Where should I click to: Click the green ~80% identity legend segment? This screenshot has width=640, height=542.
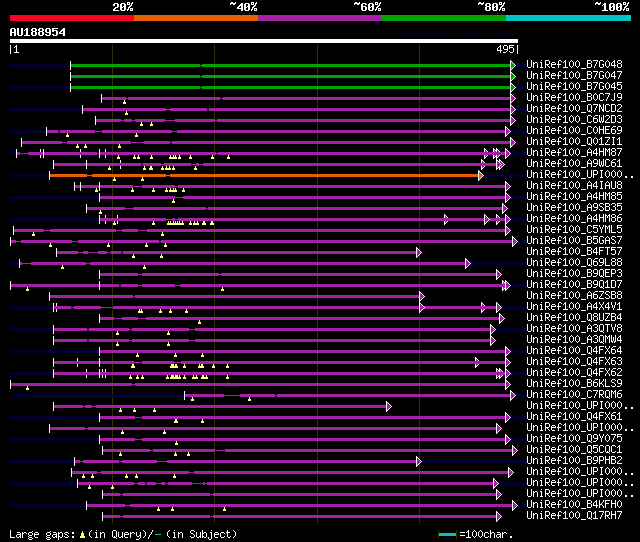coord(444,18)
